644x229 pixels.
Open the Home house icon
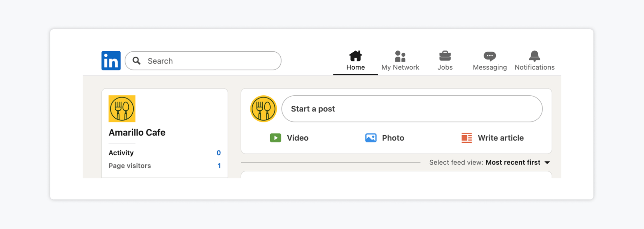tap(355, 56)
